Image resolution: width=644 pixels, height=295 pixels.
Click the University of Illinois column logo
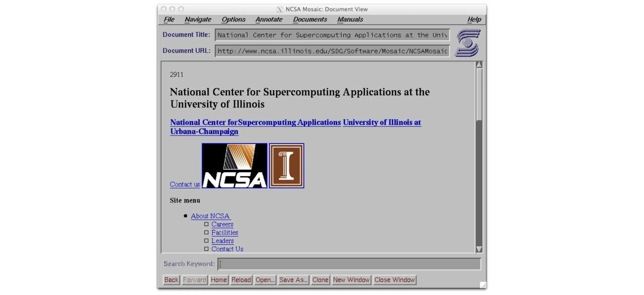(x=287, y=166)
